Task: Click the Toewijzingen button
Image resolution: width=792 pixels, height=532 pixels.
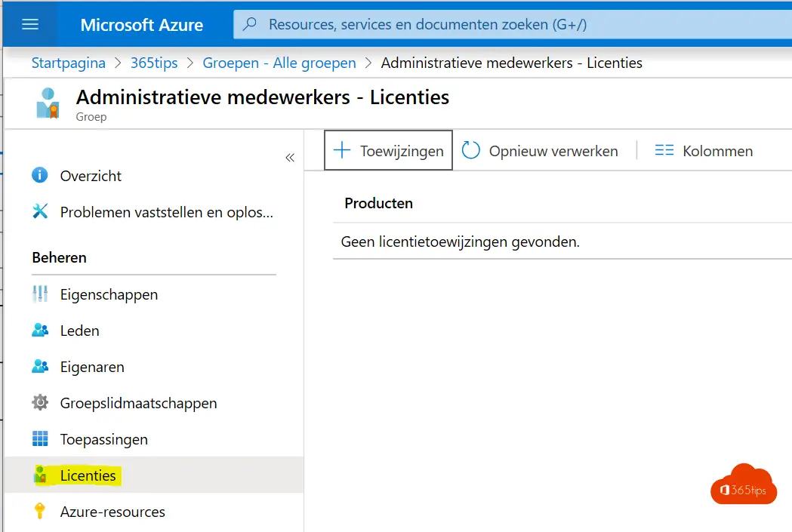Action: tap(388, 150)
